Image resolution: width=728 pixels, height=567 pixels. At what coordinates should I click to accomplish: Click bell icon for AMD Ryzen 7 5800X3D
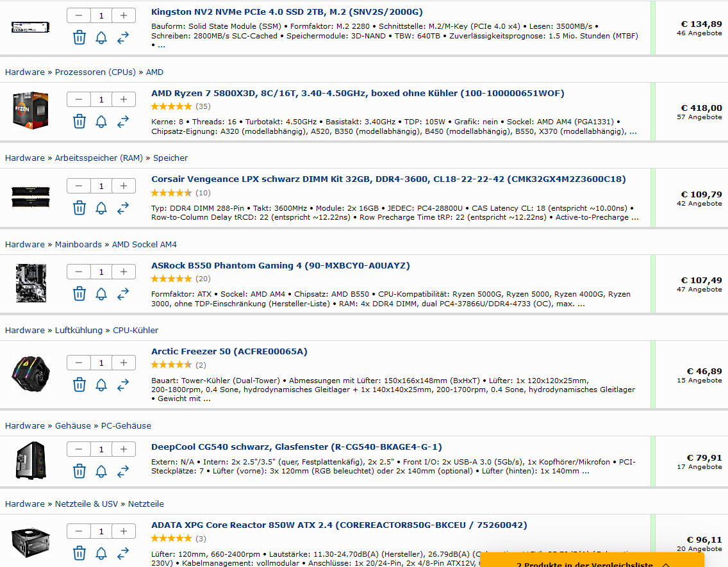pos(101,122)
